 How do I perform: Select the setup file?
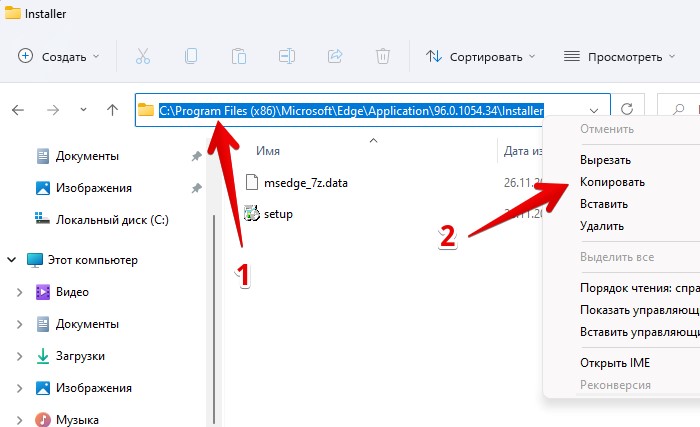tap(278, 214)
